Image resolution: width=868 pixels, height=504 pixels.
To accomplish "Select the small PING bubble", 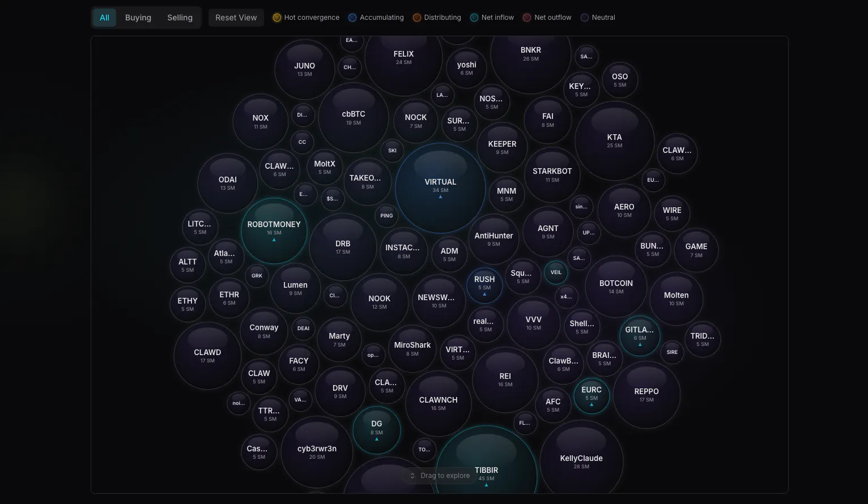I will pyautogui.click(x=386, y=216).
